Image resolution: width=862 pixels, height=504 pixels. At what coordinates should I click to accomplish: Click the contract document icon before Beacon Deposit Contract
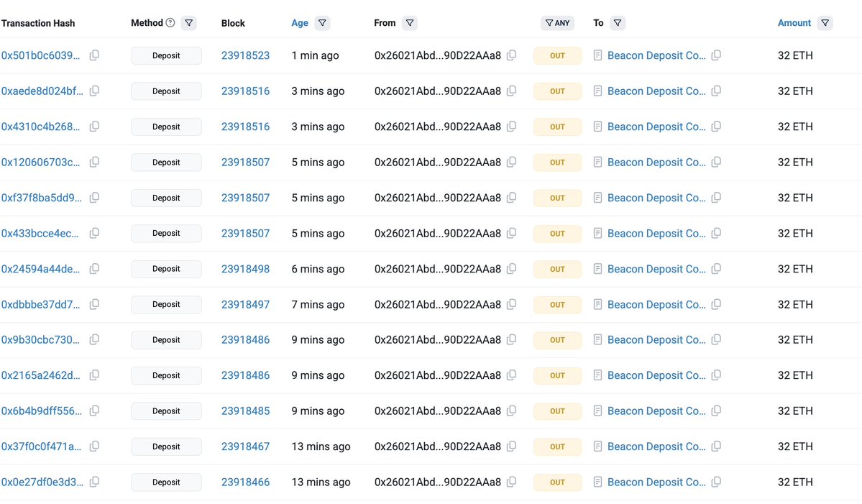(597, 55)
